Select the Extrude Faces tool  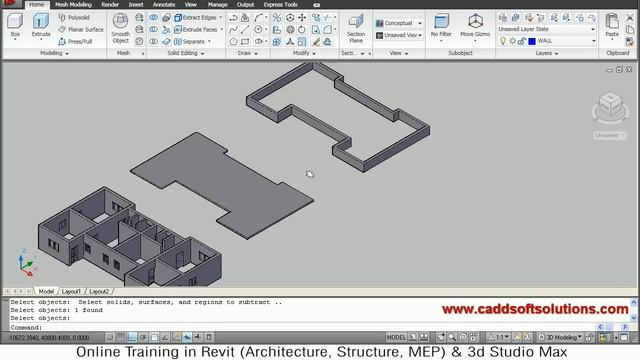[x=196, y=29]
